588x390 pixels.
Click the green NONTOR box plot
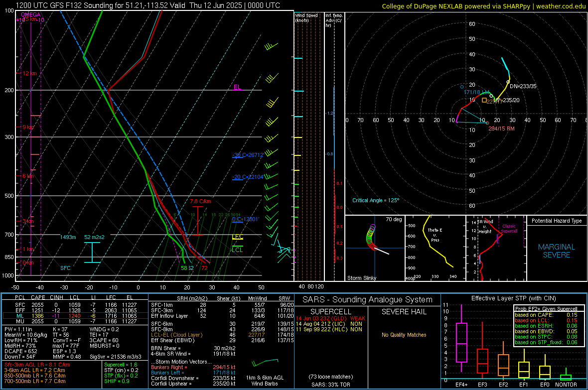[566, 375]
